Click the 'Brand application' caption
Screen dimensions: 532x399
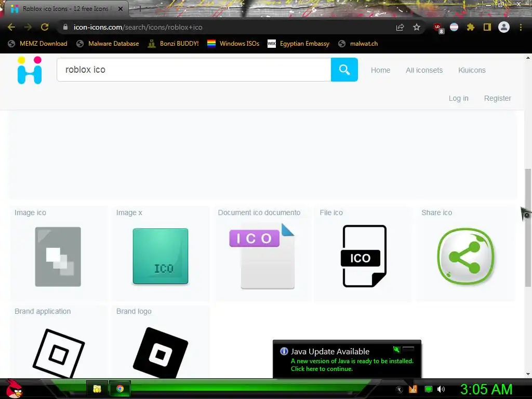click(x=43, y=312)
